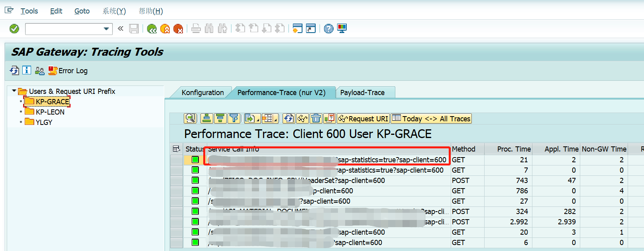The width and height of the screenshot is (644, 251).
Task: Click the Method column header
Action: [x=467, y=149]
